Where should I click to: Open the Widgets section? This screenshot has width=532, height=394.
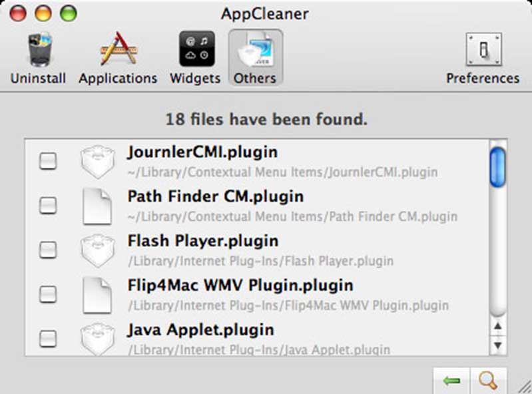195,51
